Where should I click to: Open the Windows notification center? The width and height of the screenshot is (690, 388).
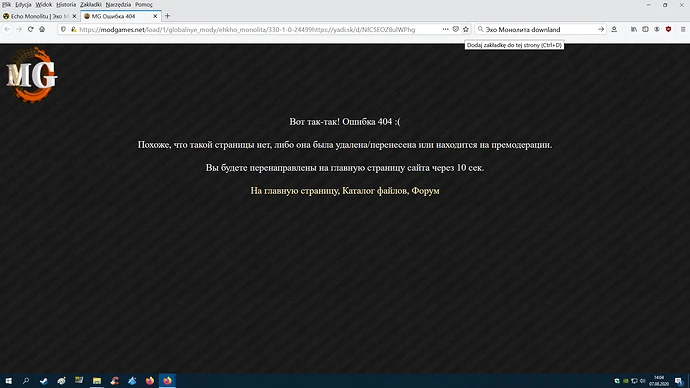(x=679, y=381)
